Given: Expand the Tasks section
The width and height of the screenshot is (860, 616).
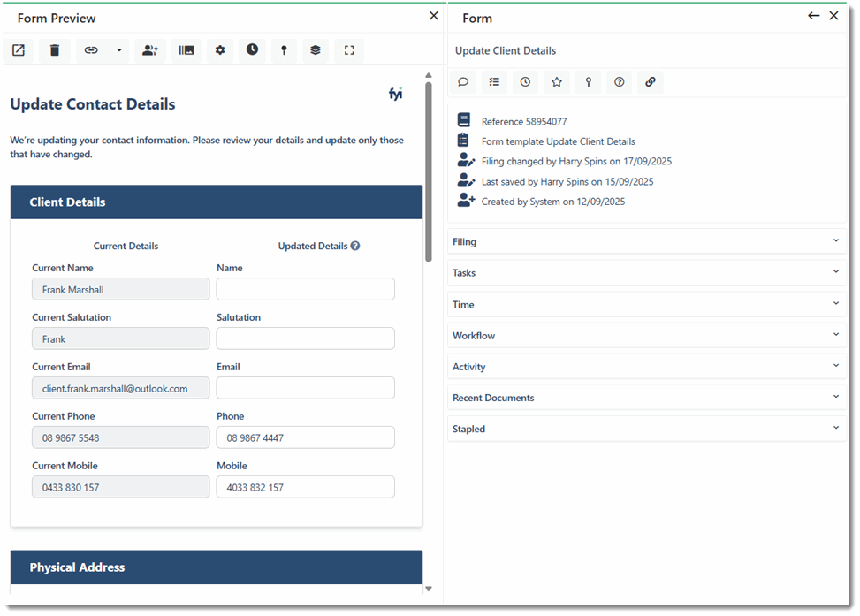Looking at the screenshot, I should (647, 272).
